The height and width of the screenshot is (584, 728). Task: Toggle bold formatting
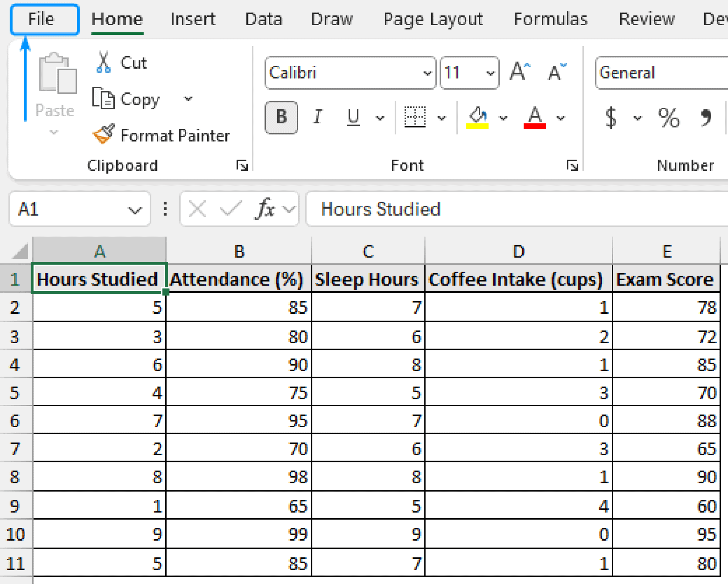[x=281, y=117]
